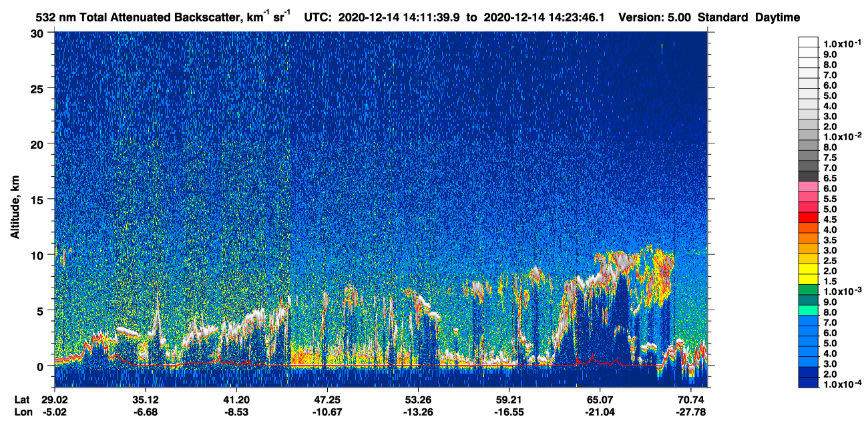Click the 'Lon' row label
This screenshot has width=868, height=445.
[22, 412]
